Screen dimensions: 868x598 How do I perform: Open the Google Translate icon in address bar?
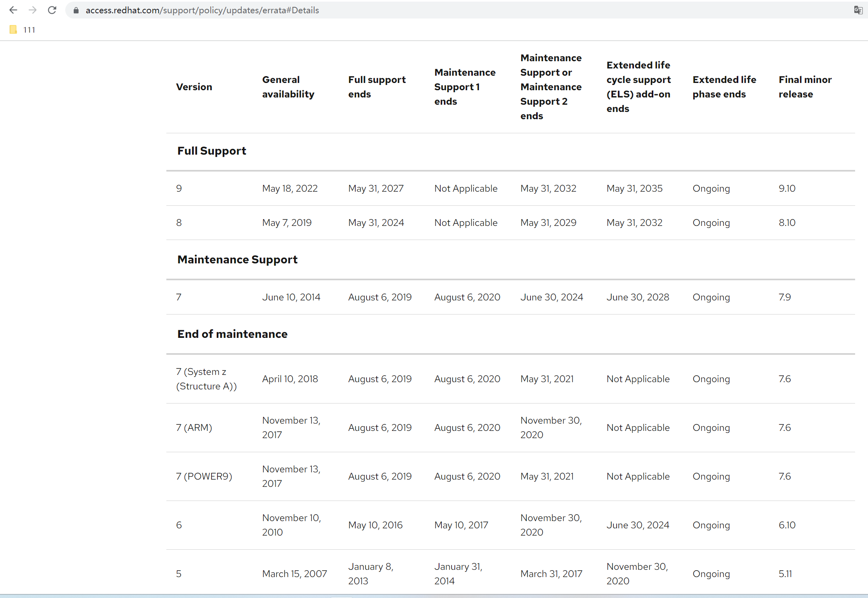point(858,10)
